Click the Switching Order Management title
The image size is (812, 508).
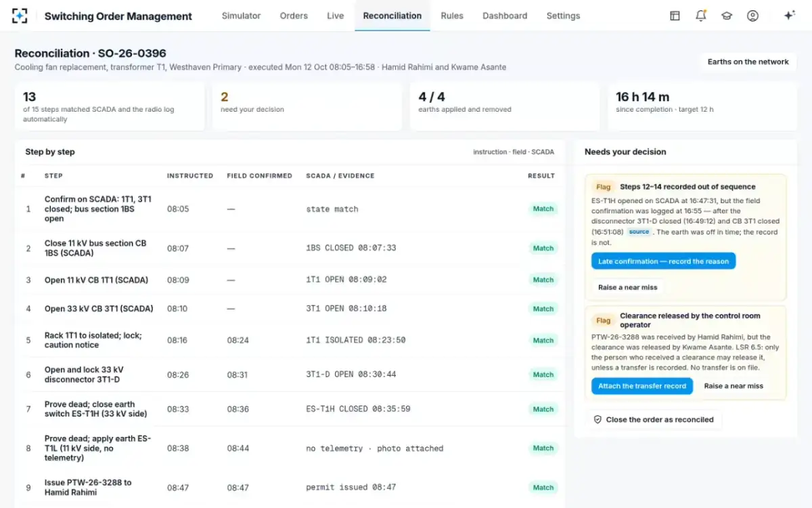(118, 16)
